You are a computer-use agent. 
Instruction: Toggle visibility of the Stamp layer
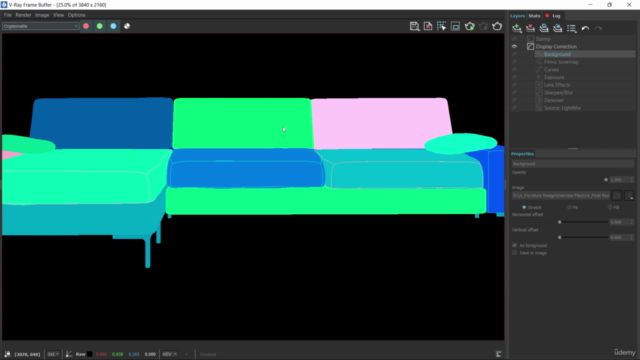point(514,39)
